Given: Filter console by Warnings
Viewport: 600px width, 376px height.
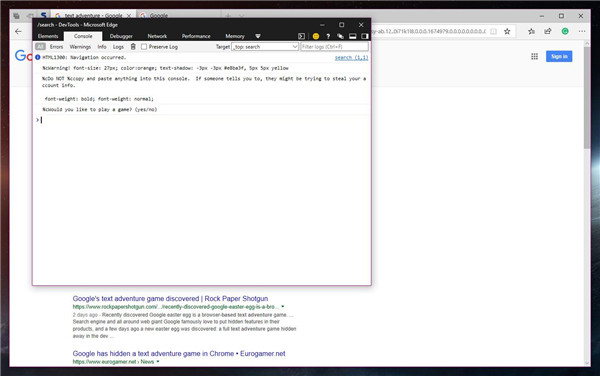Looking at the screenshot, I should click(80, 47).
